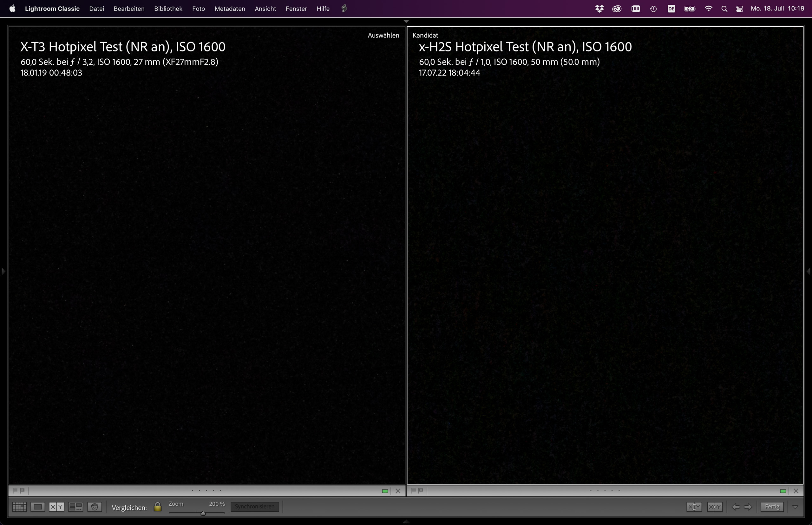Expand the right panel edge arrow
Screen dimensions: 812x525
809,271
